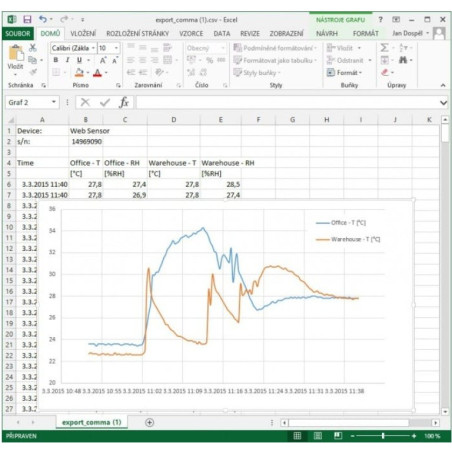The width and height of the screenshot is (452, 452).
Task: Open the ZOBRAZENÍ tab
Action: (x=286, y=33)
